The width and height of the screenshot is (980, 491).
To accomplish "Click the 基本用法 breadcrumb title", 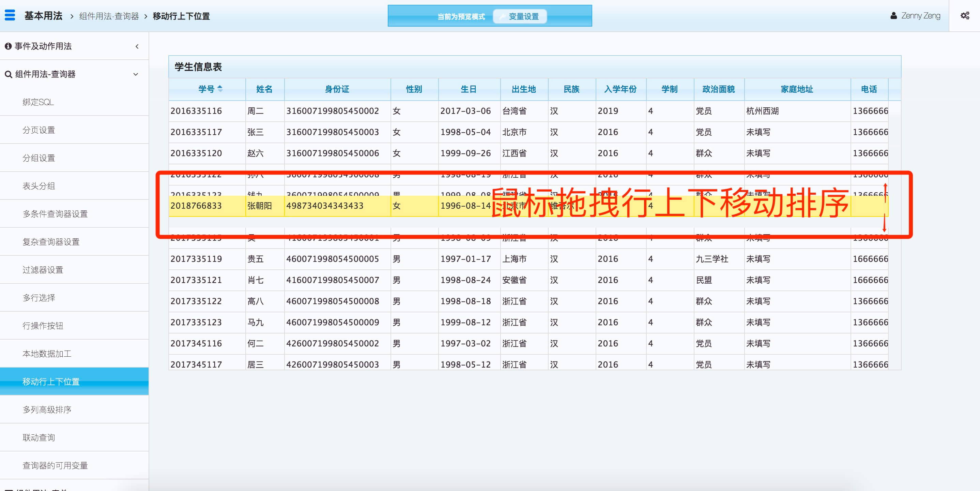I will tap(43, 16).
